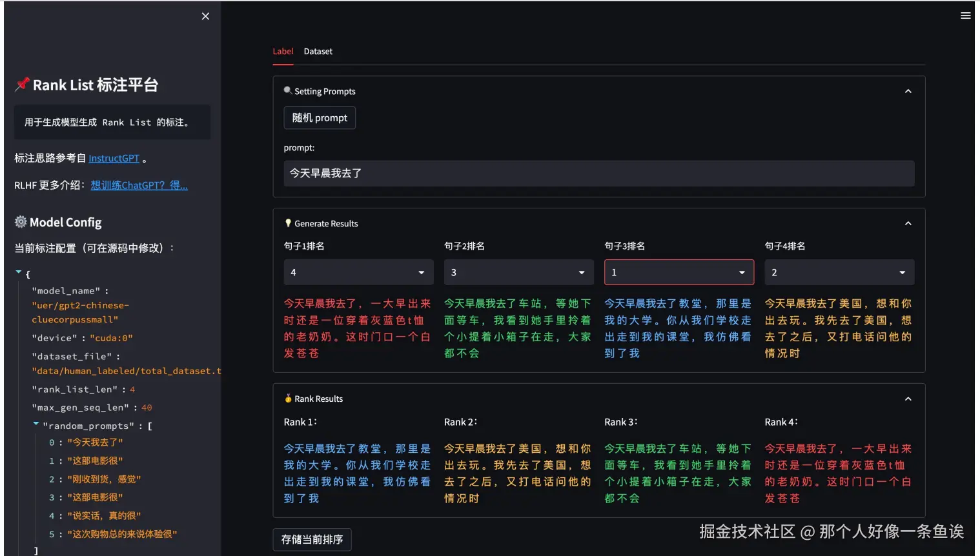The height and width of the screenshot is (556, 980).
Task: Collapse the random_prompts array arrow
Action: point(36,424)
